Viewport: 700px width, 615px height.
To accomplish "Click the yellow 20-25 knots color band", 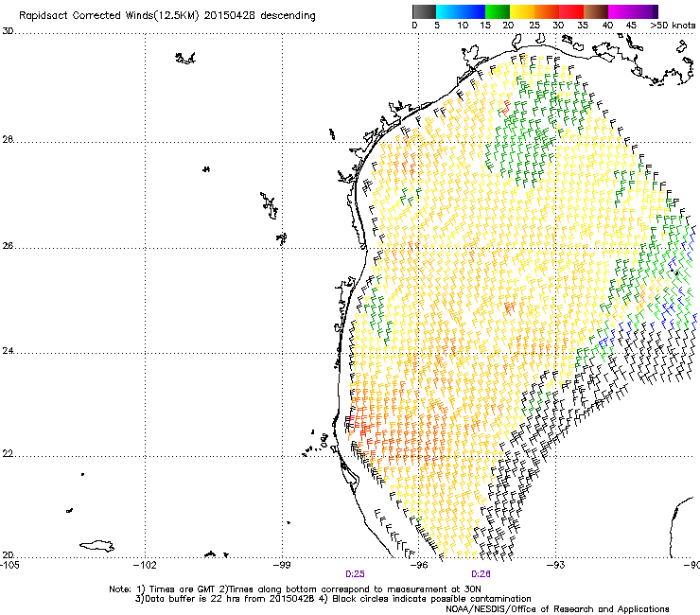I will pos(522,11).
